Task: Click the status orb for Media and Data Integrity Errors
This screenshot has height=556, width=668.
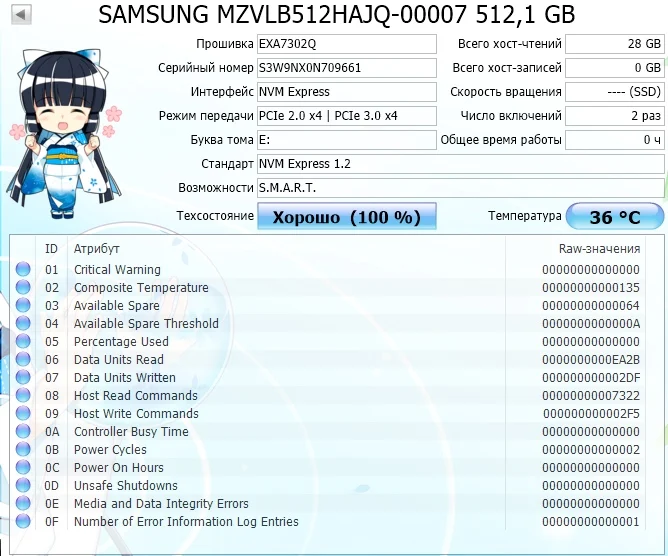Action: coord(23,503)
